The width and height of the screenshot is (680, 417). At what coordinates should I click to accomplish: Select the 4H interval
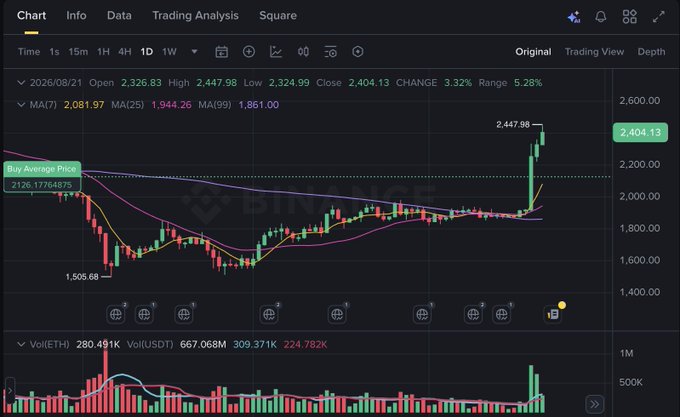point(125,52)
